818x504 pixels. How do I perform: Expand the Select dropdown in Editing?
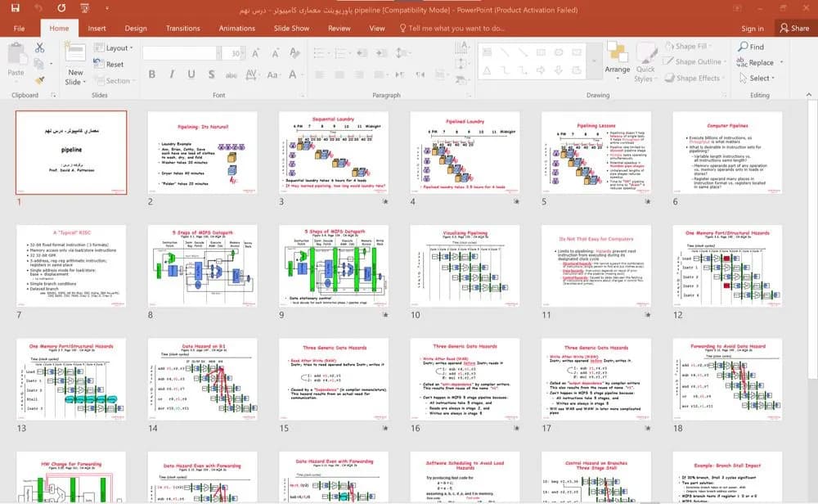[757, 78]
